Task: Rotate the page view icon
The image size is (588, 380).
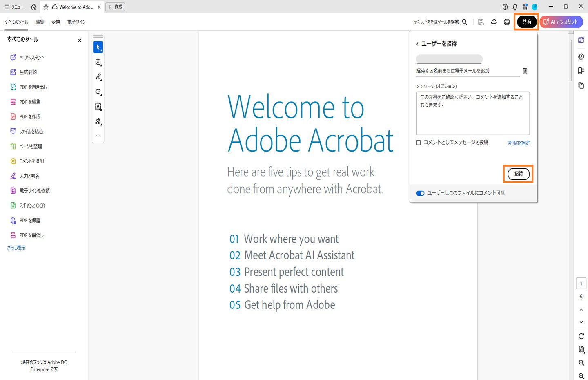Action: (581, 336)
